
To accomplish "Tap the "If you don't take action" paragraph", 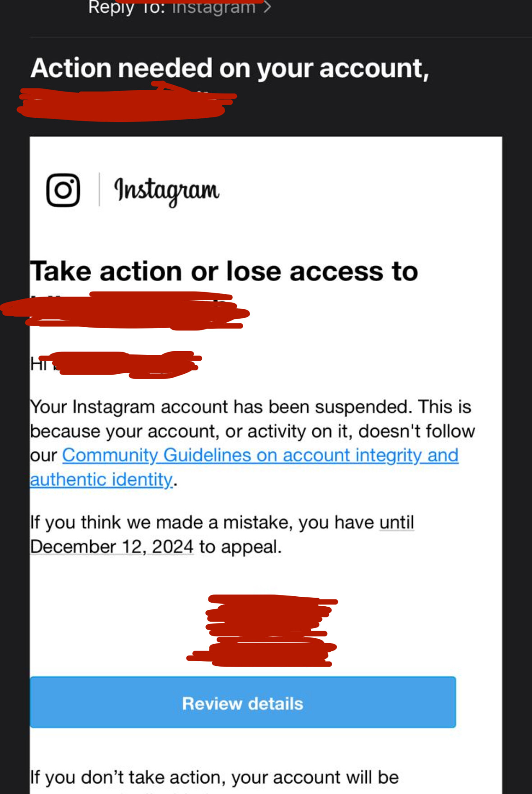I will (215, 777).
